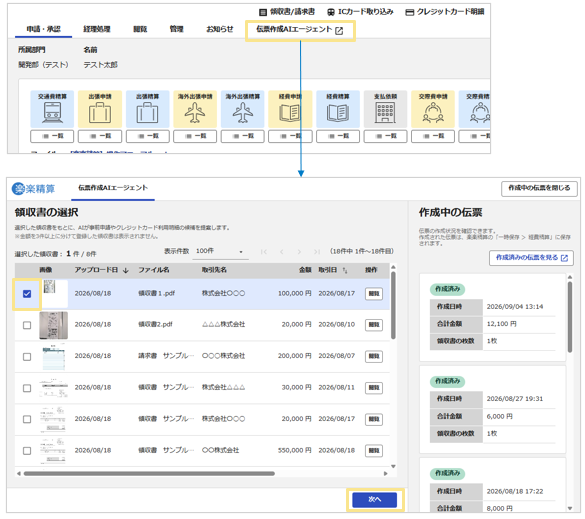Select 伝票作成AIエージェント tab beside 楽楽精算 logo
The width and height of the screenshot is (585, 519).
[113, 188]
